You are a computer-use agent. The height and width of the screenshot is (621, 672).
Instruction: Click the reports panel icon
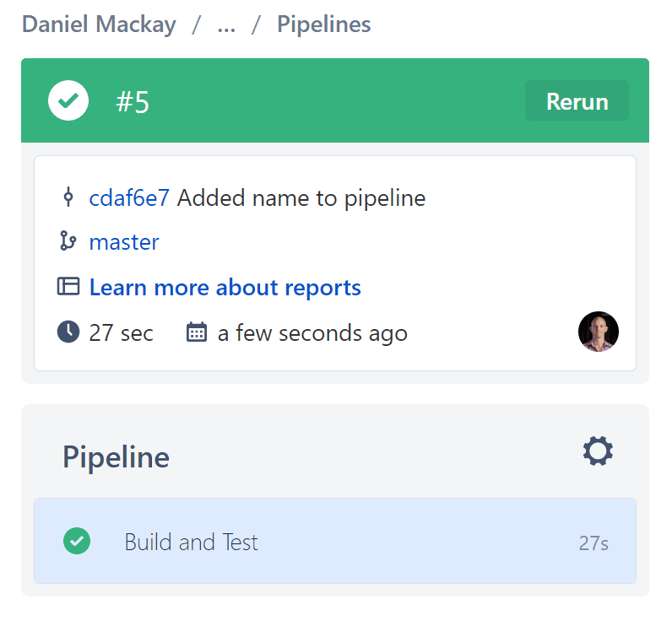68,286
